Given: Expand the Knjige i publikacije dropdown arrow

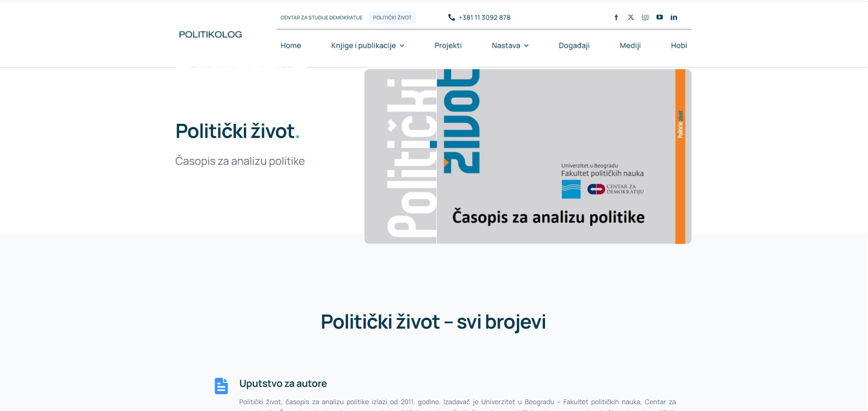Looking at the screenshot, I should tap(402, 46).
